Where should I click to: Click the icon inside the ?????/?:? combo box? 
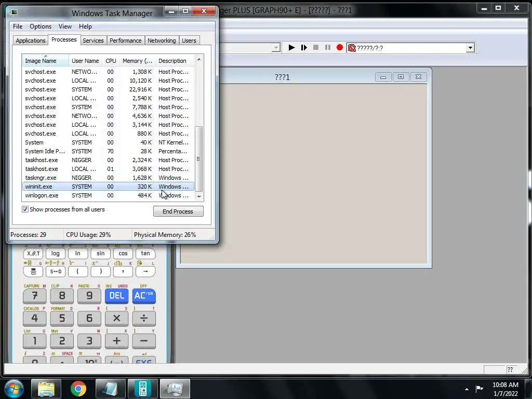coord(352,48)
